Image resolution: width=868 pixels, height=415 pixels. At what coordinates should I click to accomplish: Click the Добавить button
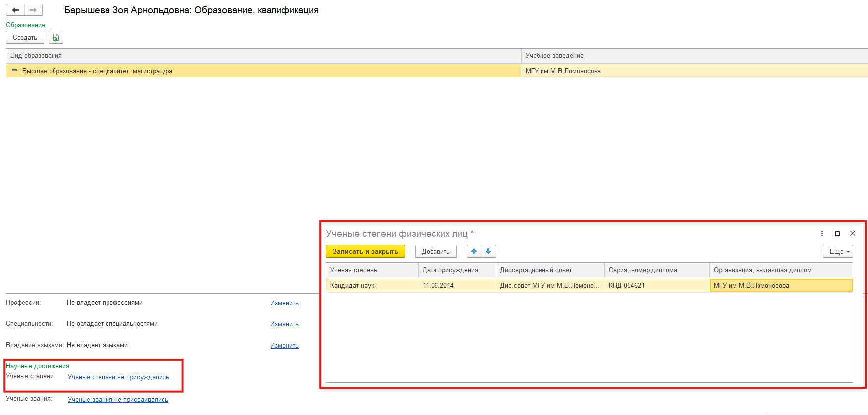(x=436, y=251)
